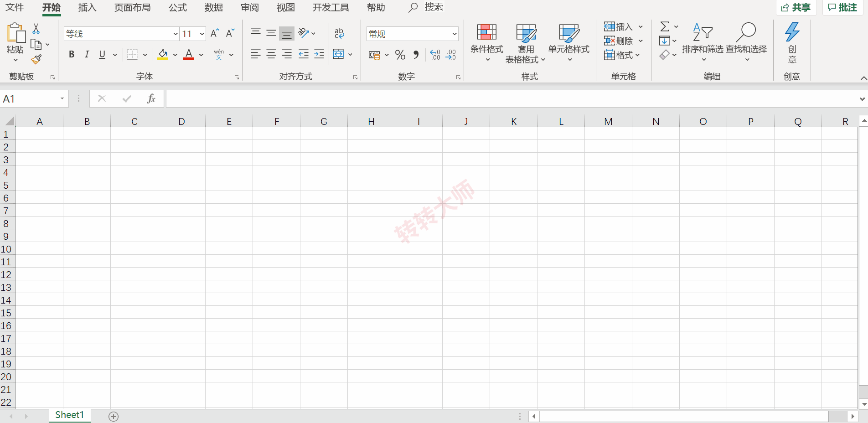Expand the formula bar
Image resolution: width=868 pixels, height=423 pixels.
[862, 99]
